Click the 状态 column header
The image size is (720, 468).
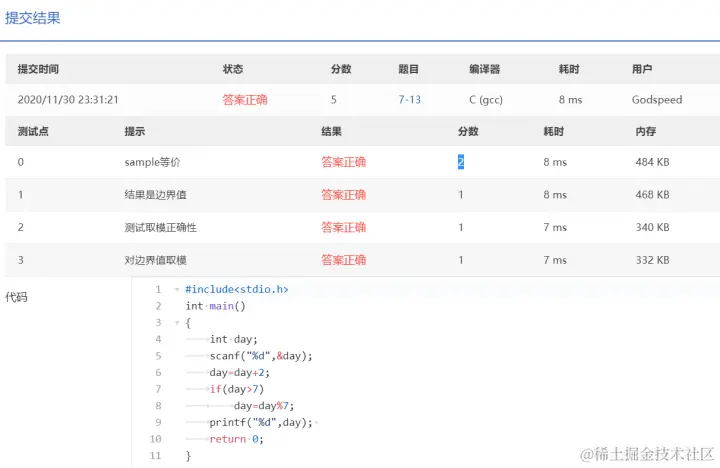233,69
